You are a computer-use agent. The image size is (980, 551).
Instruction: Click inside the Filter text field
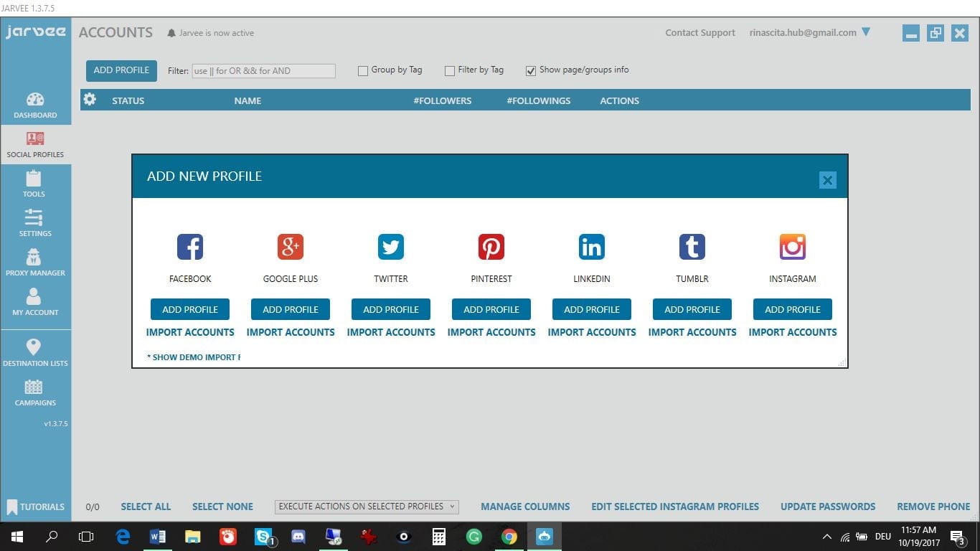tap(263, 71)
